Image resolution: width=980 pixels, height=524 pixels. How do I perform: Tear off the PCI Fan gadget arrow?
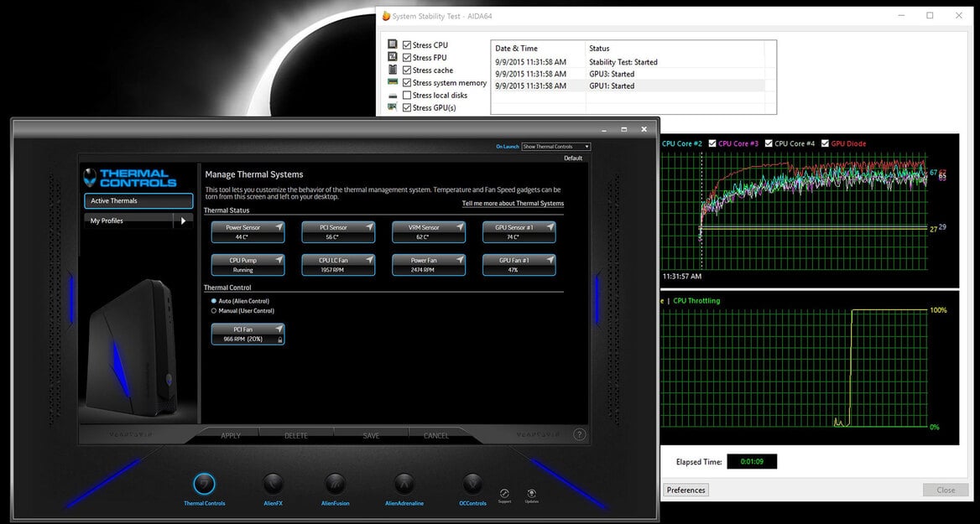279,329
